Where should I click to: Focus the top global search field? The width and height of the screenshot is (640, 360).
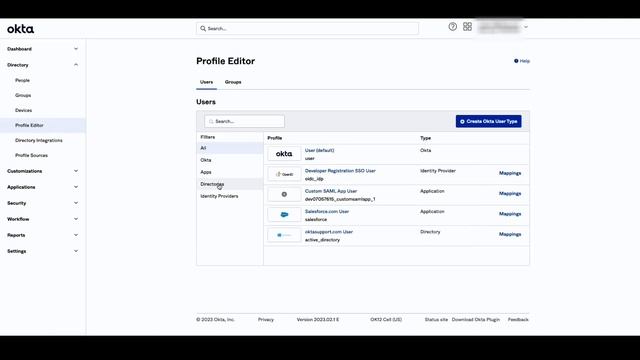click(307, 29)
